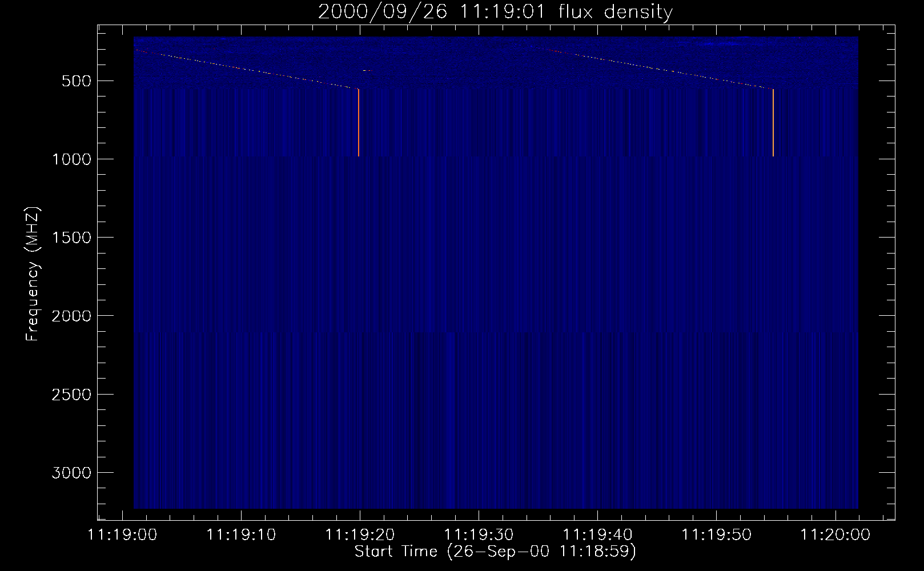Click the orange vertical spike near 11:19:20
924x571 pixels.
click(359, 123)
